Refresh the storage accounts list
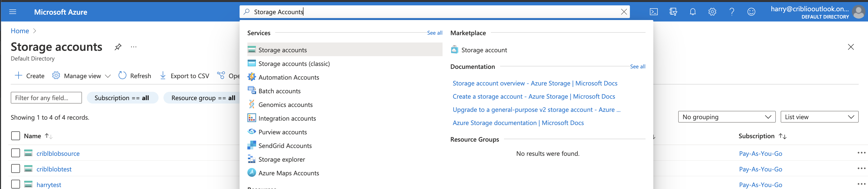This screenshot has height=189, width=868. click(x=135, y=76)
